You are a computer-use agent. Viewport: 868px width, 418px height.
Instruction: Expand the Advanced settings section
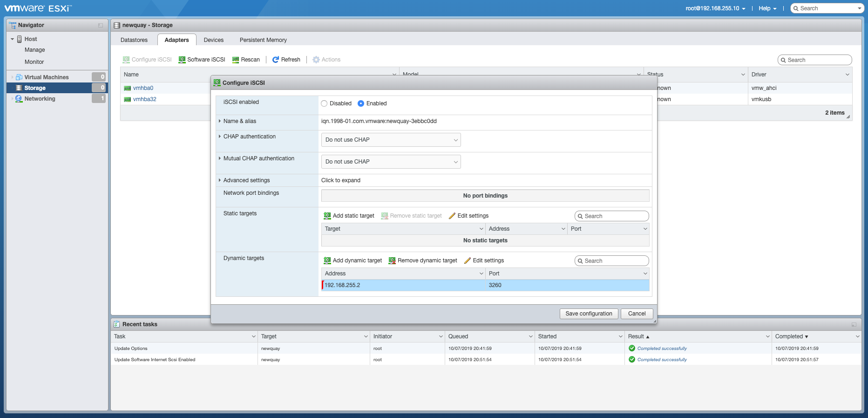pos(220,180)
